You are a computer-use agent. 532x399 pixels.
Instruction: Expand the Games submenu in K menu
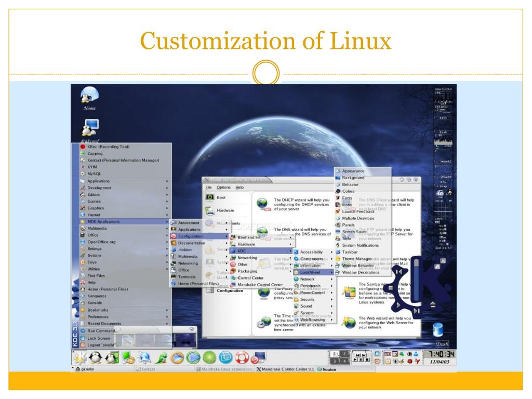tap(124, 201)
